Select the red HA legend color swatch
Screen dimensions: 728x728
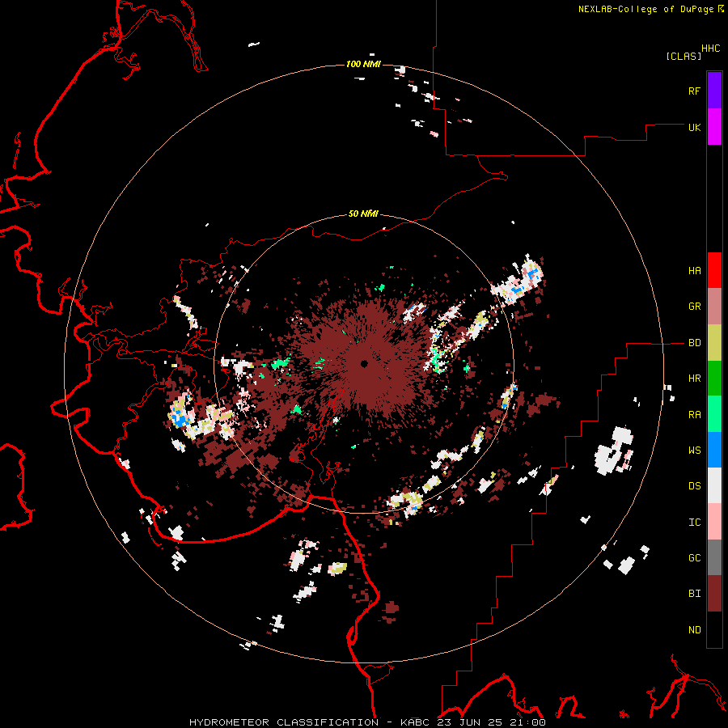tap(714, 270)
